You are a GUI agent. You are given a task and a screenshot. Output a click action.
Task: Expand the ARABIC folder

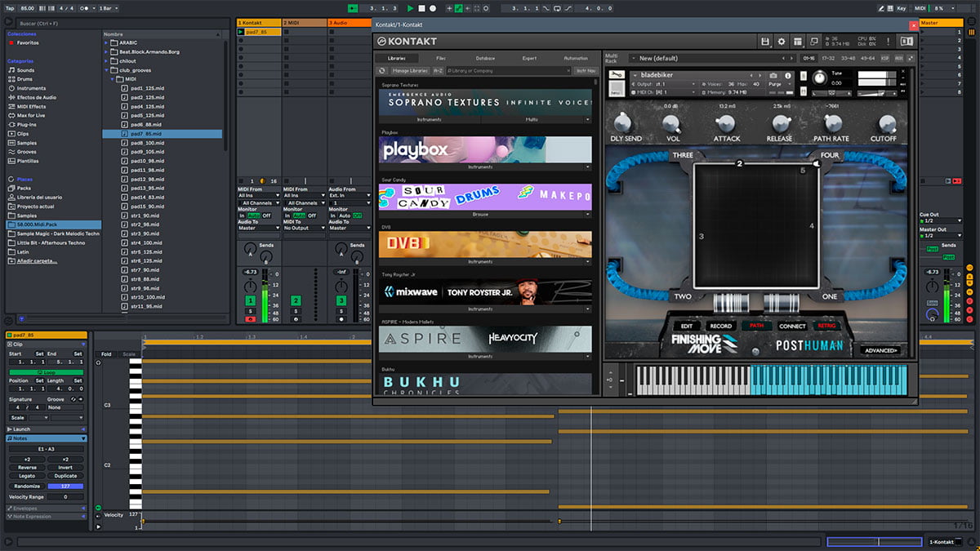point(107,43)
